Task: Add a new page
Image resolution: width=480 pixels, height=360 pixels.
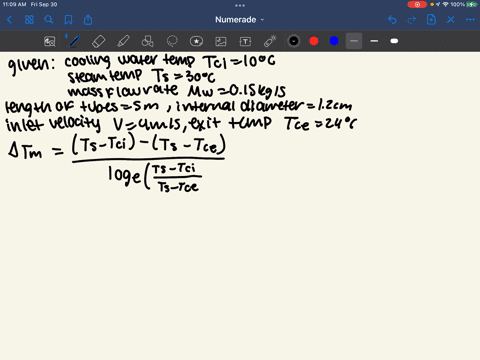Action: pos(431,20)
